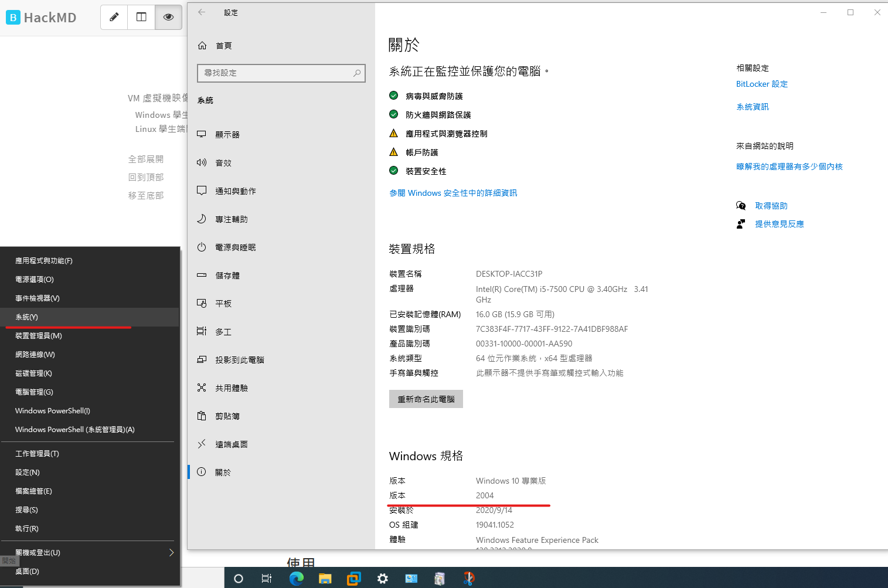The image size is (888, 588).
Task: Select 裝置管理員(M) in context menu
Action: [x=90, y=336]
